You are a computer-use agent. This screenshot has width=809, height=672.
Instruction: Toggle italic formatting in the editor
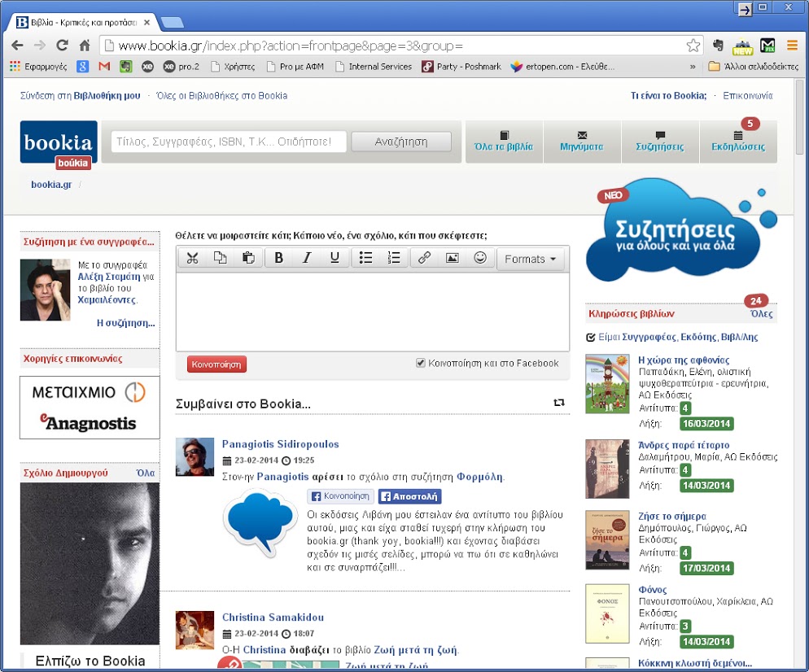point(307,259)
